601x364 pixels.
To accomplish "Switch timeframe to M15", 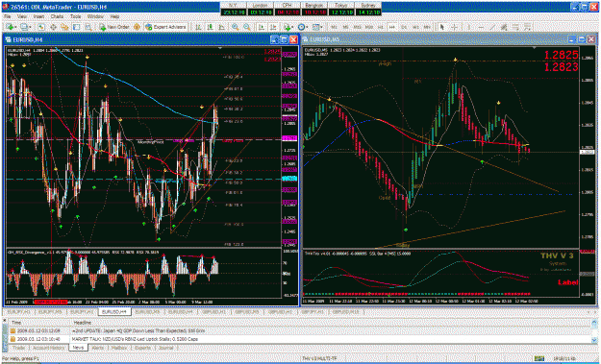I will (357, 27).
